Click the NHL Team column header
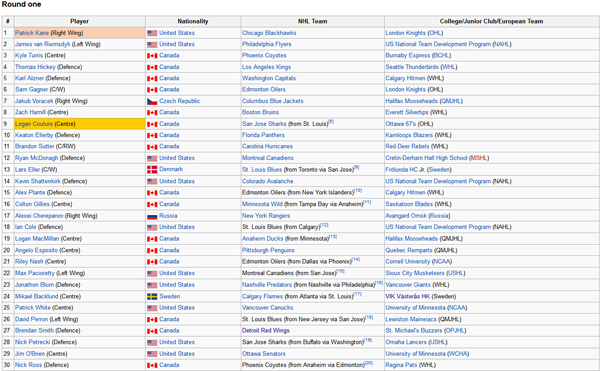 click(313, 21)
